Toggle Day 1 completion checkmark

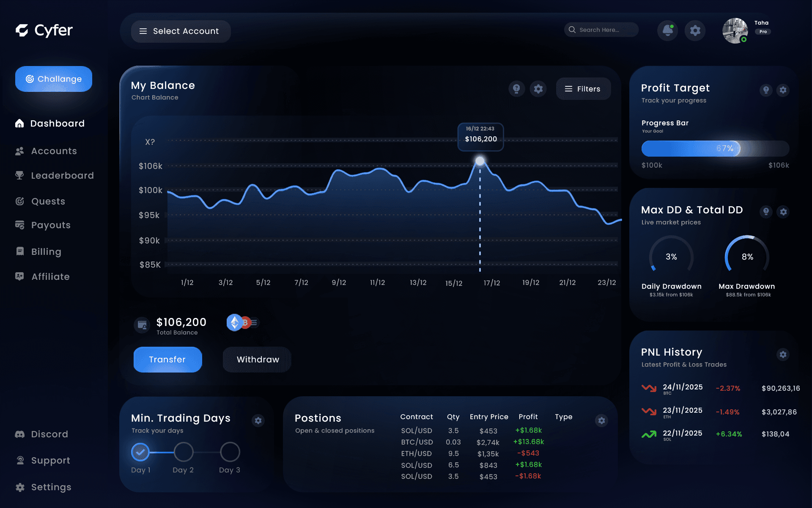click(140, 452)
